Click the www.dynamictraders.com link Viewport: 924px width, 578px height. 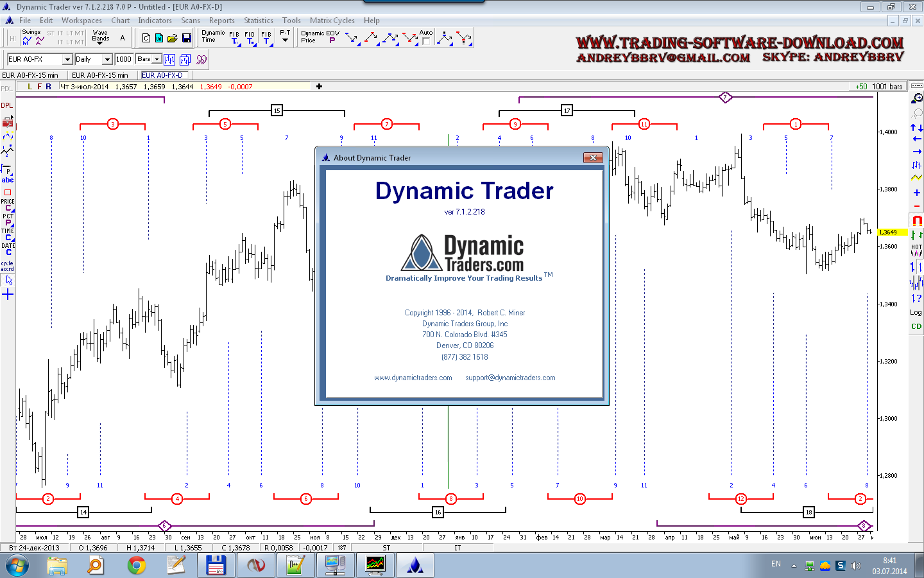click(413, 378)
